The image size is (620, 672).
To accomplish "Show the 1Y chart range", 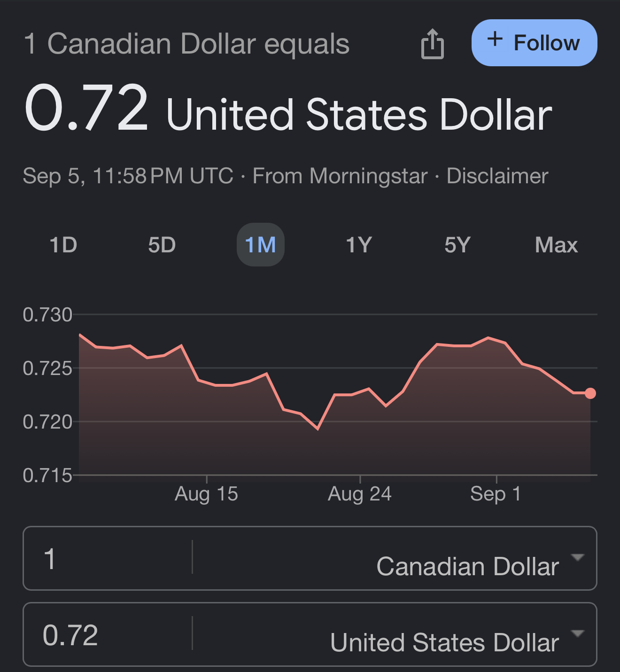I will click(x=359, y=245).
